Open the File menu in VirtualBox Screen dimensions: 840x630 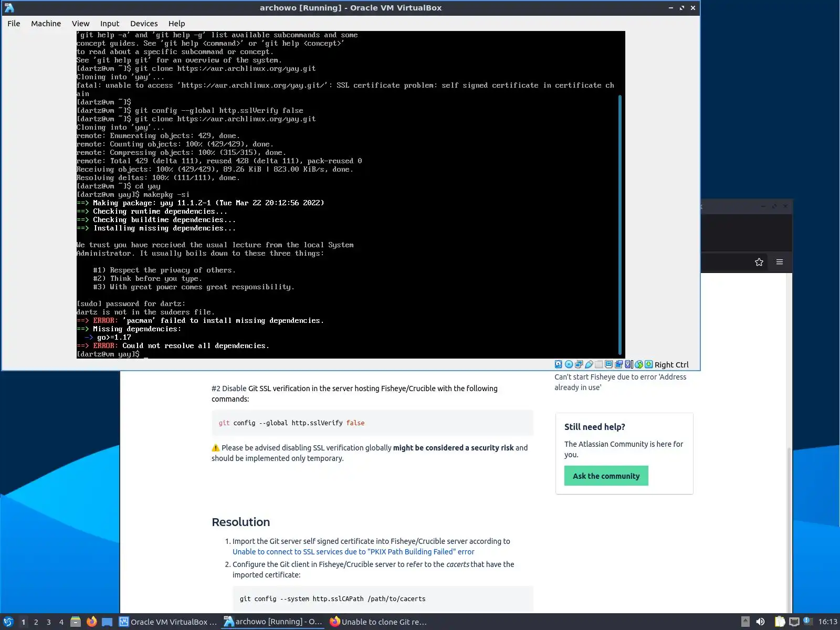[14, 24]
